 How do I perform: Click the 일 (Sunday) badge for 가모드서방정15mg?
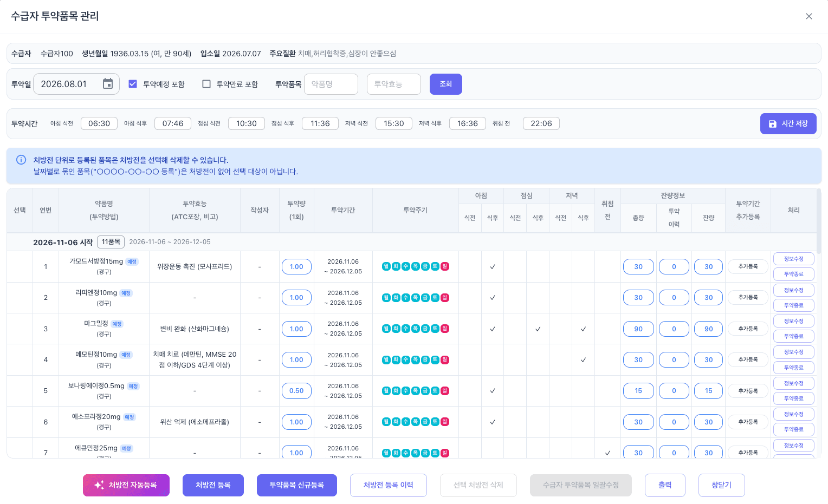445,266
